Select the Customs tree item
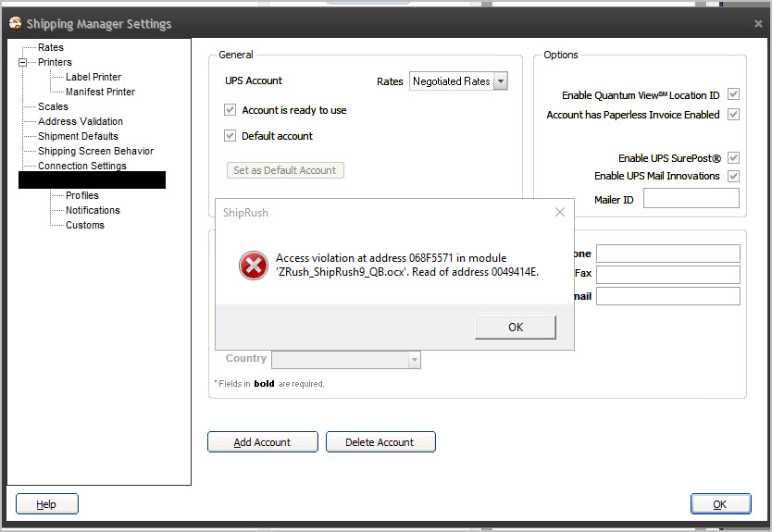The height and width of the screenshot is (532, 772). [85, 225]
